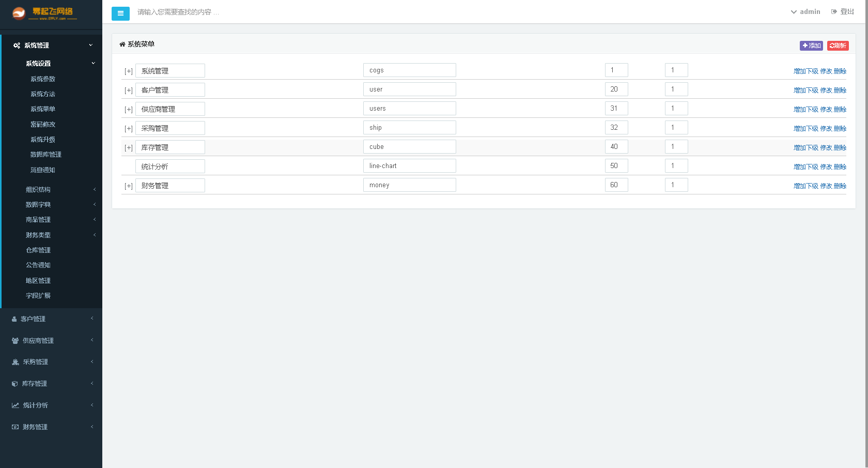Click the 客户管理 user icon in sidebar
868x468 pixels.
(14, 319)
